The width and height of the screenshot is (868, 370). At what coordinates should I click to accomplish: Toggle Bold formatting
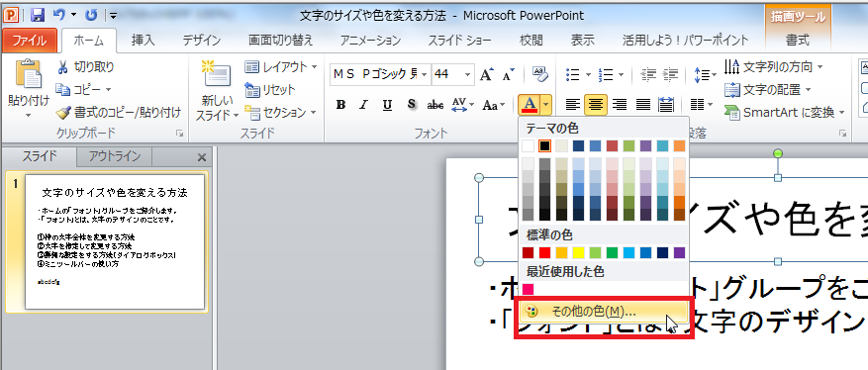coord(341,105)
